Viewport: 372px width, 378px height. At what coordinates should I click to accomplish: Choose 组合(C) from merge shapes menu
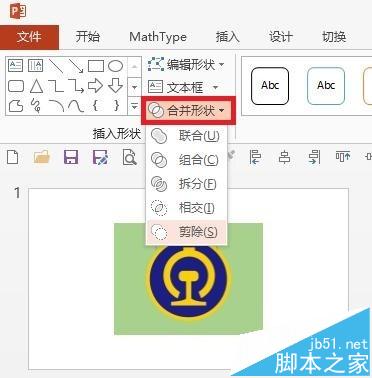[186, 160]
